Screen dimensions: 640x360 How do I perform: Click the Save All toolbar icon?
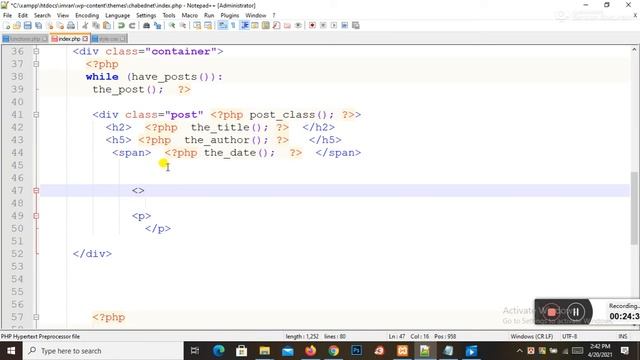[x=38, y=25]
